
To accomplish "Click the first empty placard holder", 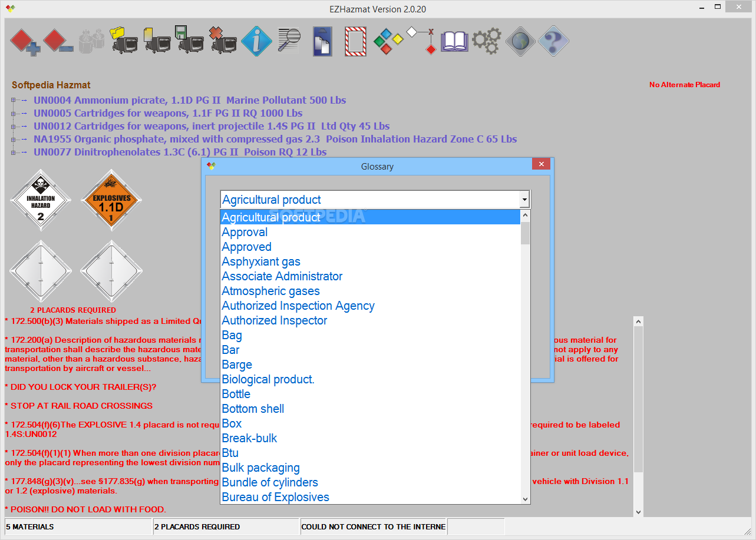I will click(x=41, y=271).
